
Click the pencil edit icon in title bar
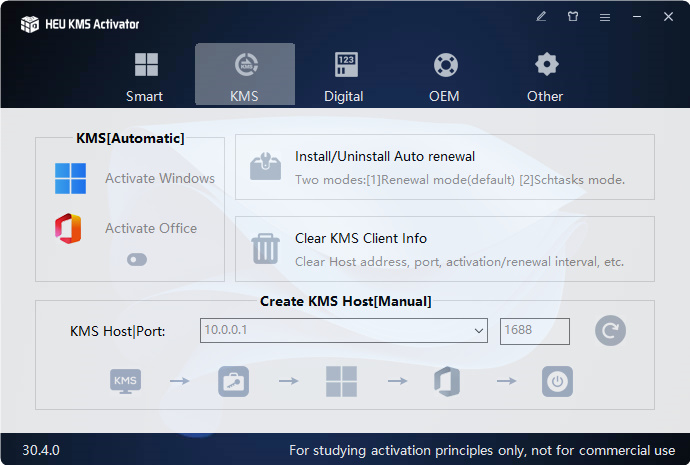541,17
